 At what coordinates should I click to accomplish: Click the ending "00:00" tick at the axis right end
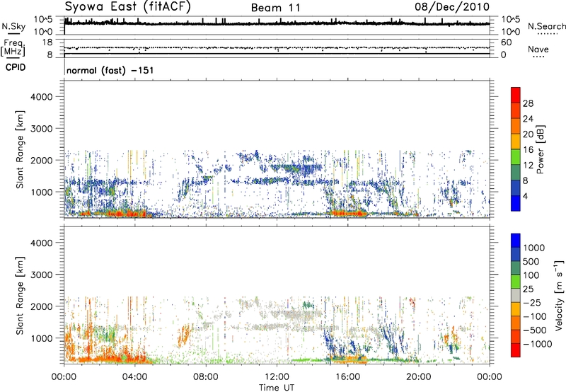(490, 377)
